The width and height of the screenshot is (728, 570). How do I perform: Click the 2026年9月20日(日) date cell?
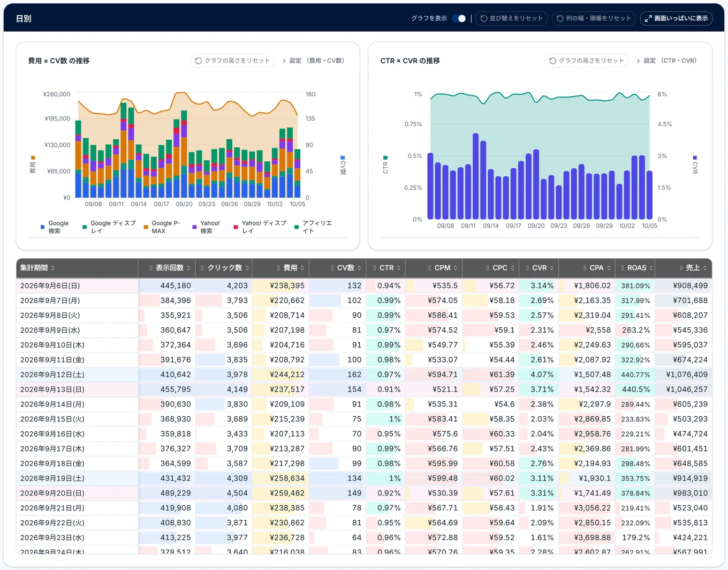click(77, 493)
